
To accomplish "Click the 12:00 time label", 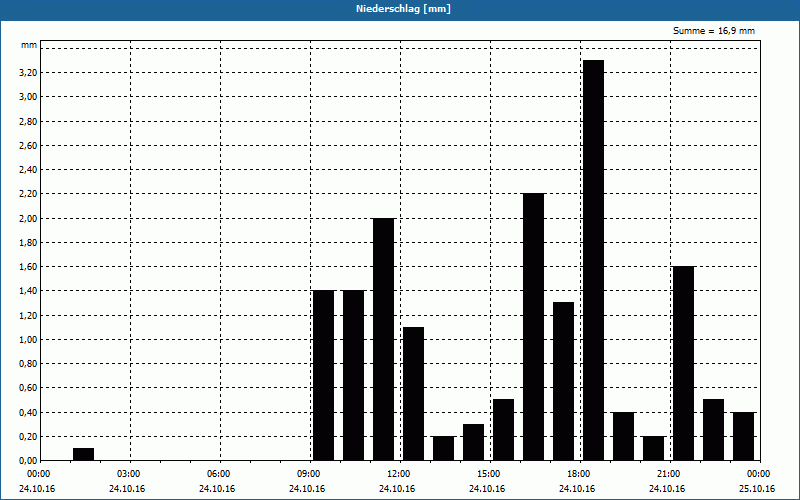I will 399,474.
